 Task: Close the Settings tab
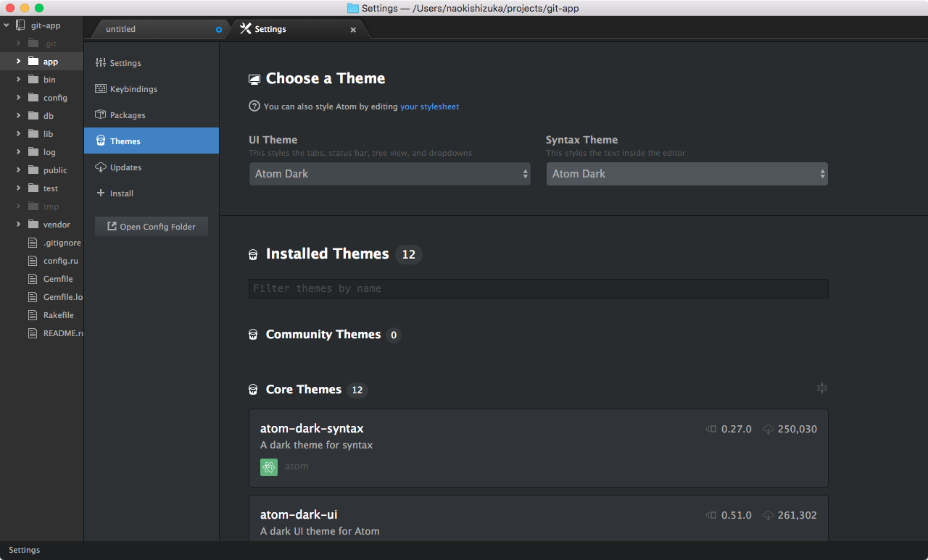click(353, 30)
